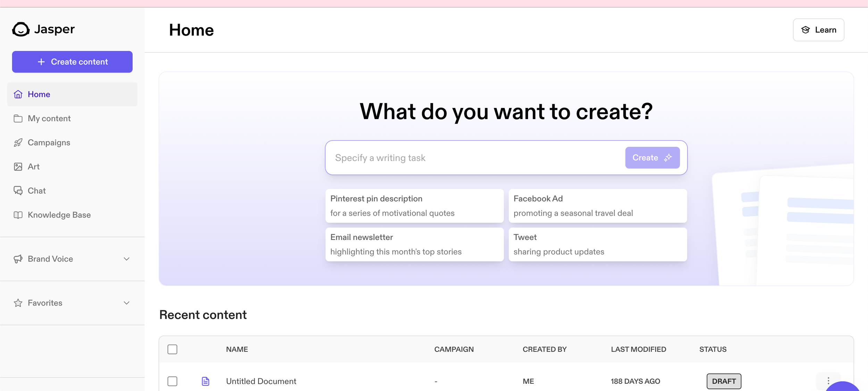Click the My content folder icon
The width and height of the screenshot is (868, 391).
click(18, 118)
